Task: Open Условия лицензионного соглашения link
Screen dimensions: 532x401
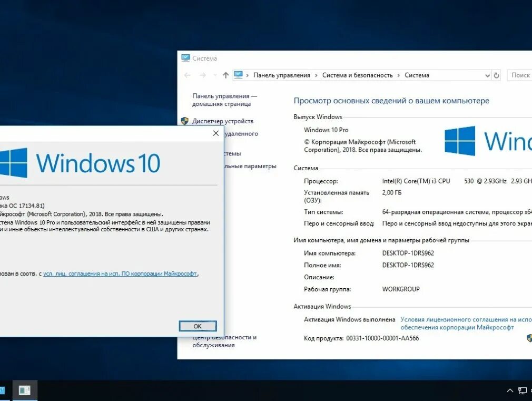Action: point(466,323)
